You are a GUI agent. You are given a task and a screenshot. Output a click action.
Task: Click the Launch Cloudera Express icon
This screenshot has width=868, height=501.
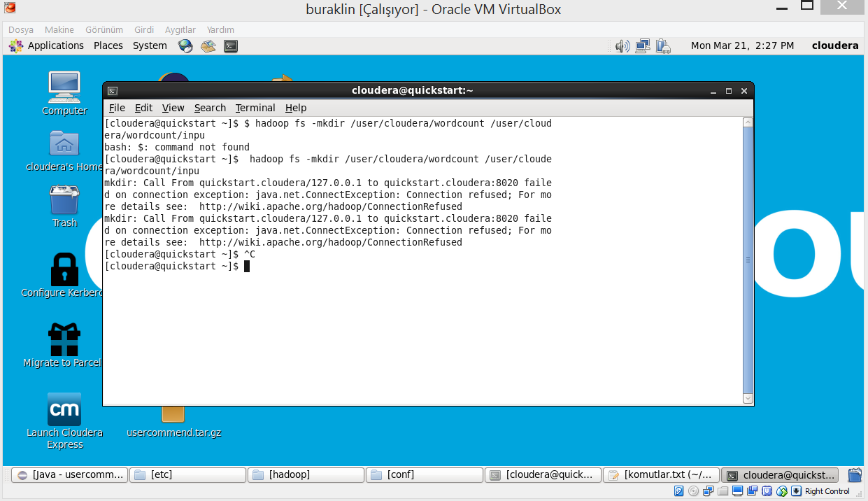[64, 410]
